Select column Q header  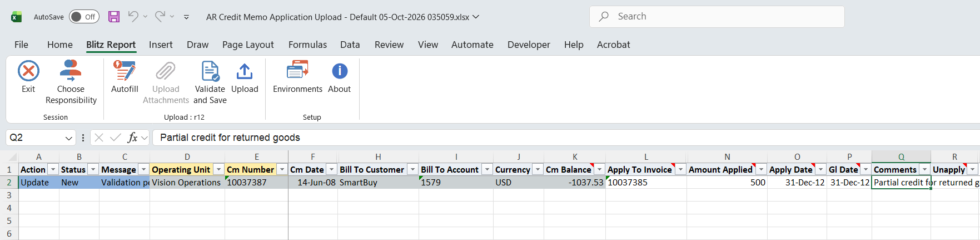point(901,156)
